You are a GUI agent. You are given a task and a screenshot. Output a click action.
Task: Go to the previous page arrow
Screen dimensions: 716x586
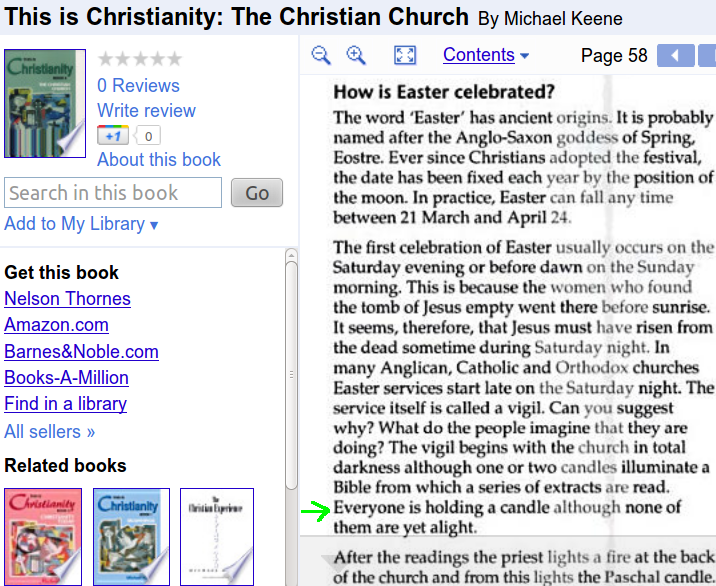coord(675,55)
